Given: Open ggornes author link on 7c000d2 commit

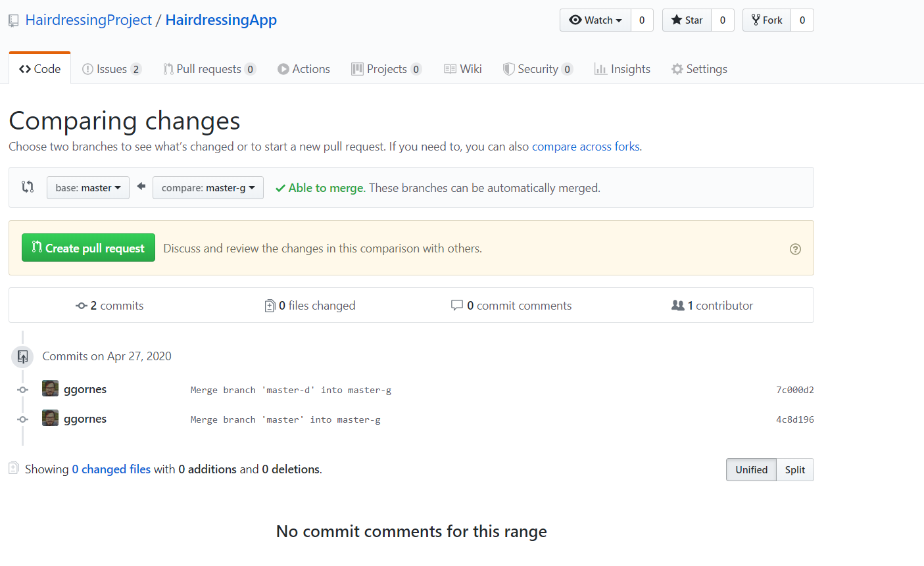Looking at the screenshot, I should (85, 389).
